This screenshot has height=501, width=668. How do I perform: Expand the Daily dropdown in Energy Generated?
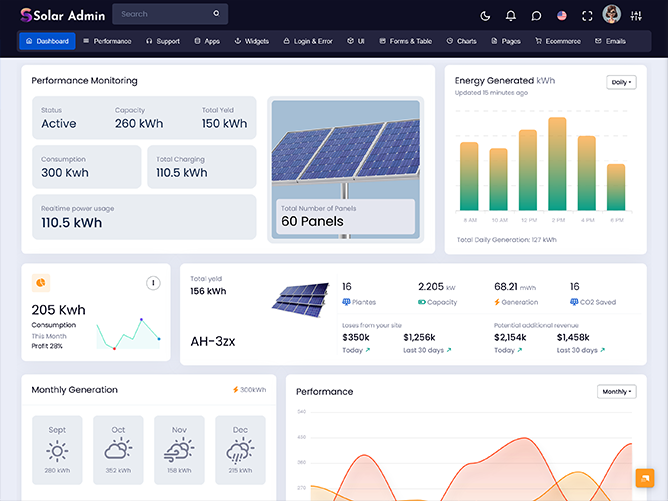tap(621, 82)
